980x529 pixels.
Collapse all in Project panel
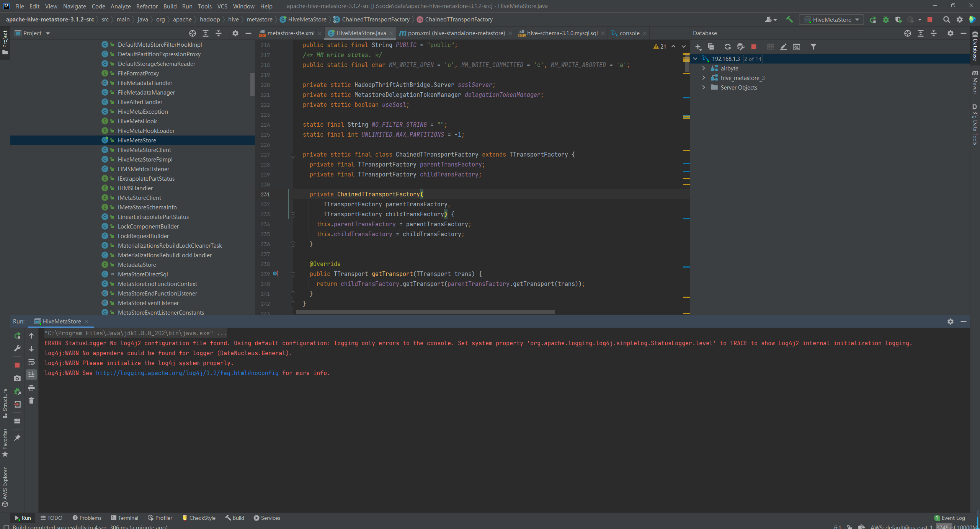click(x=219, y=33)
